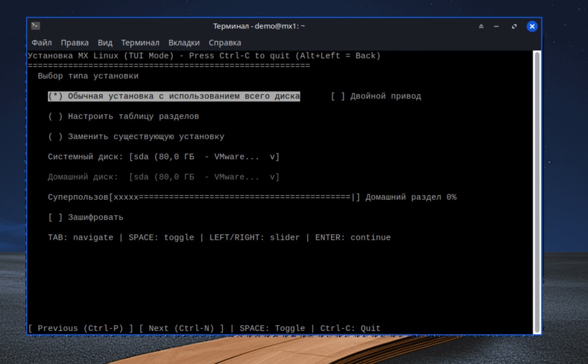Click Next (Ctrl-N) button
Viewport: 588px width, 364px height.
coord(181,328)
